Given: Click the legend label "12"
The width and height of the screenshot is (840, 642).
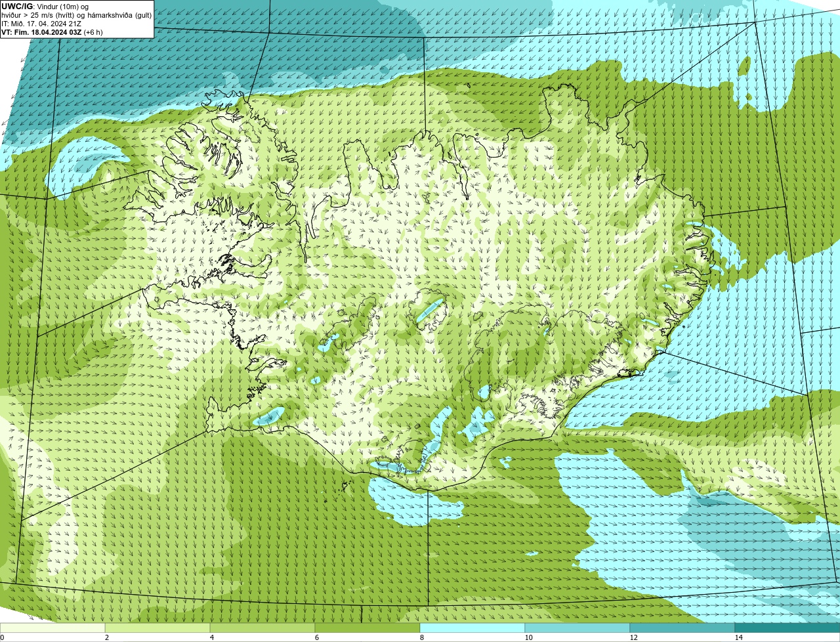Looking at the screenshot, I should click(633, 637).
